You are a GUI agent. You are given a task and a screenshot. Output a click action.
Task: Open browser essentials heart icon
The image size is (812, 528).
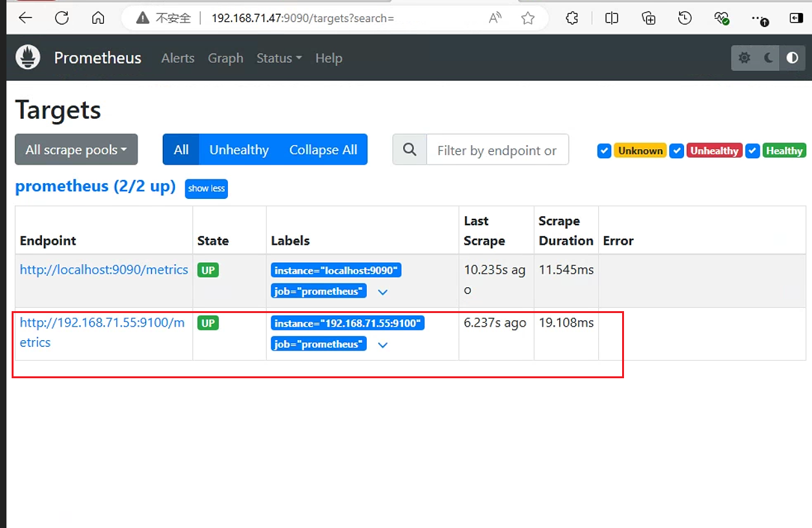point(722,18)
